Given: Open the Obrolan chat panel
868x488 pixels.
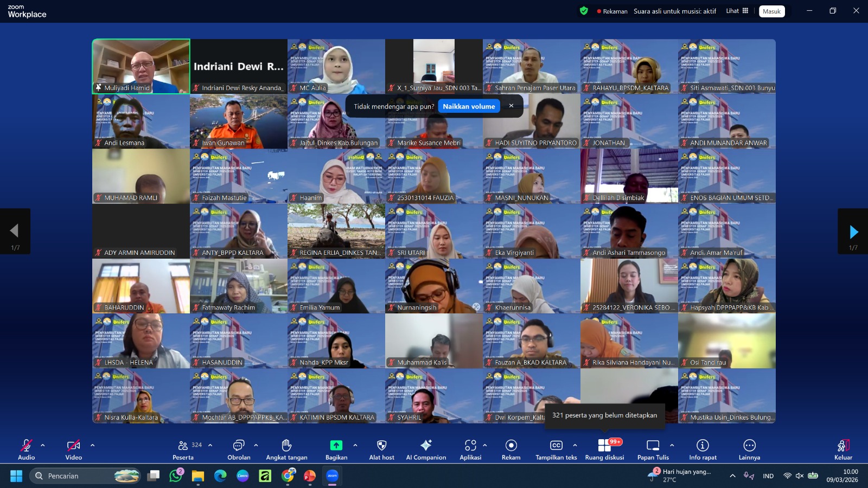Looking at the screenshot, I should (x=239, y=449).
